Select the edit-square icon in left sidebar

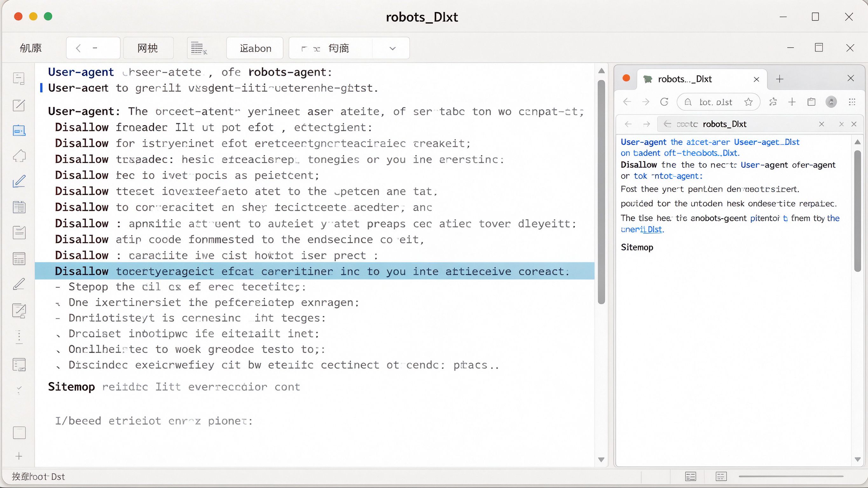[19, 105]
